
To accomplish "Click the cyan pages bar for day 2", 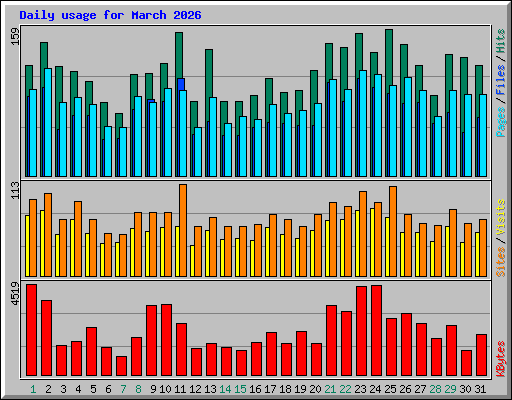I will 48,123.
